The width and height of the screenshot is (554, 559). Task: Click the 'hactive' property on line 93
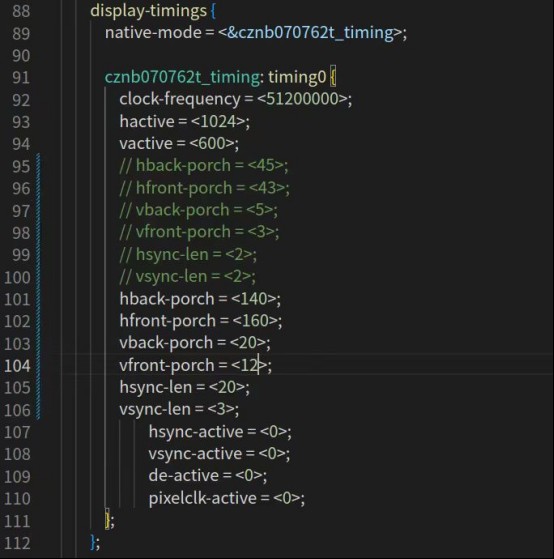click(x=147, y=122)
